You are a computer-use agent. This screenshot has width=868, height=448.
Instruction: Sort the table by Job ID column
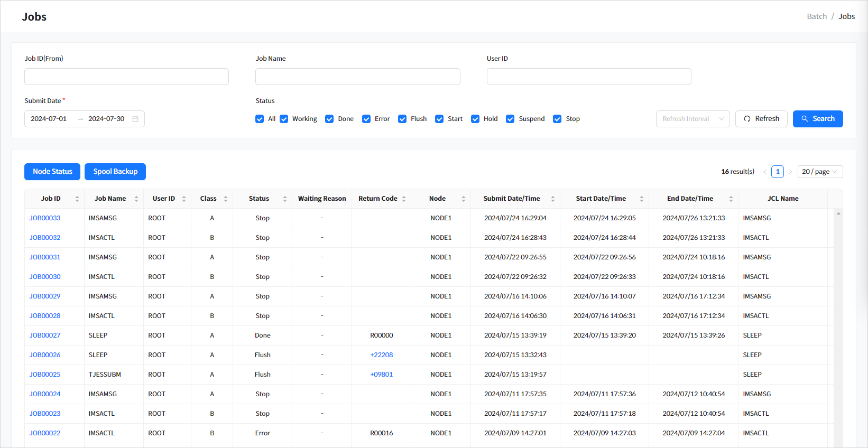coord(77,199)
